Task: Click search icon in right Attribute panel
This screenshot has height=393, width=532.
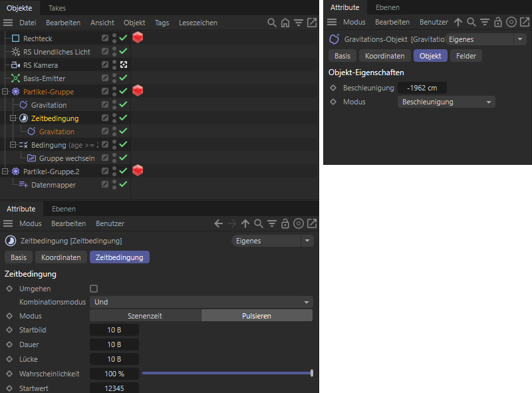Action: (x=471, y=22)
